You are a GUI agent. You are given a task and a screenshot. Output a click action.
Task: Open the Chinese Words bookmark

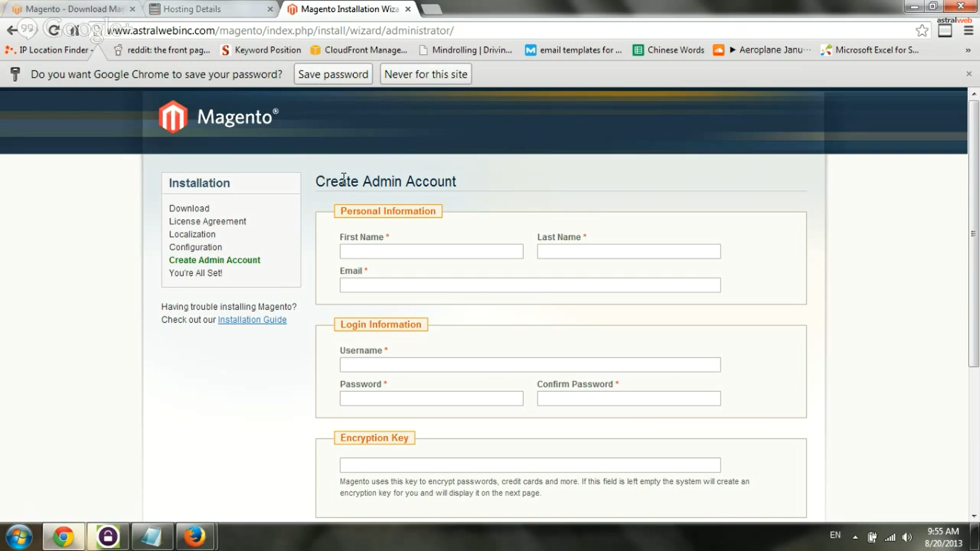click(668, 50)
